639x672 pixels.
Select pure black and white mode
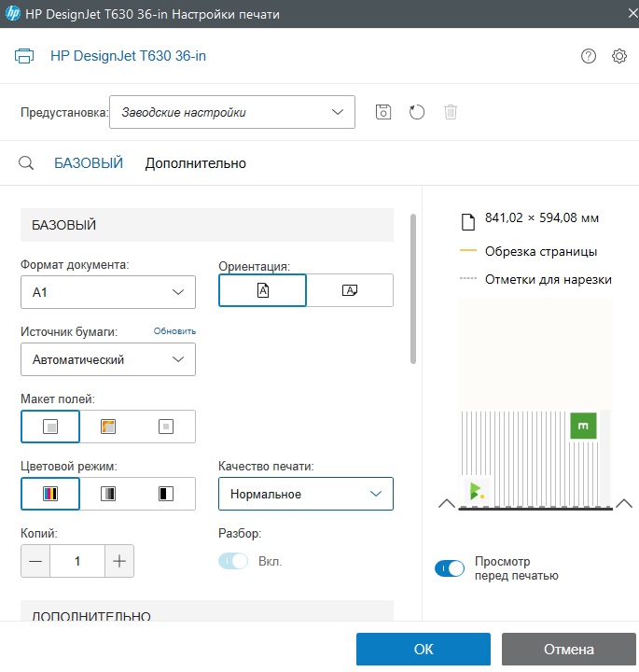pyautogui.click(x=166, y=494)
